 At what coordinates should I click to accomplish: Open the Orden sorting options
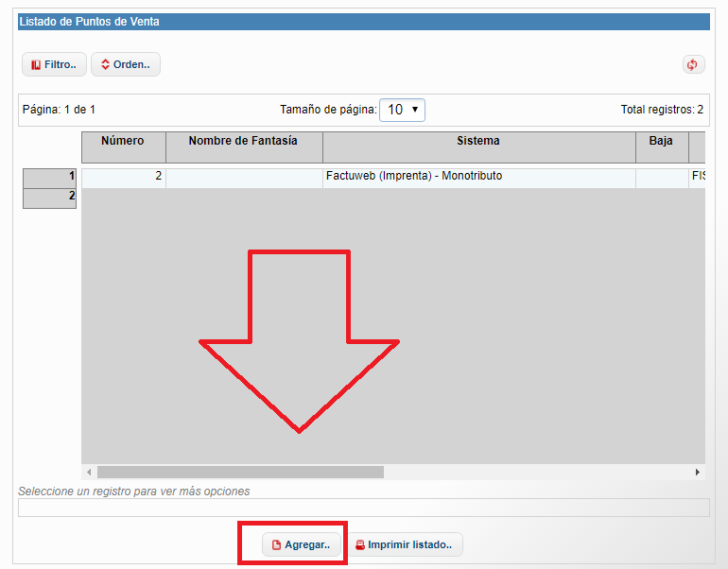125,64
